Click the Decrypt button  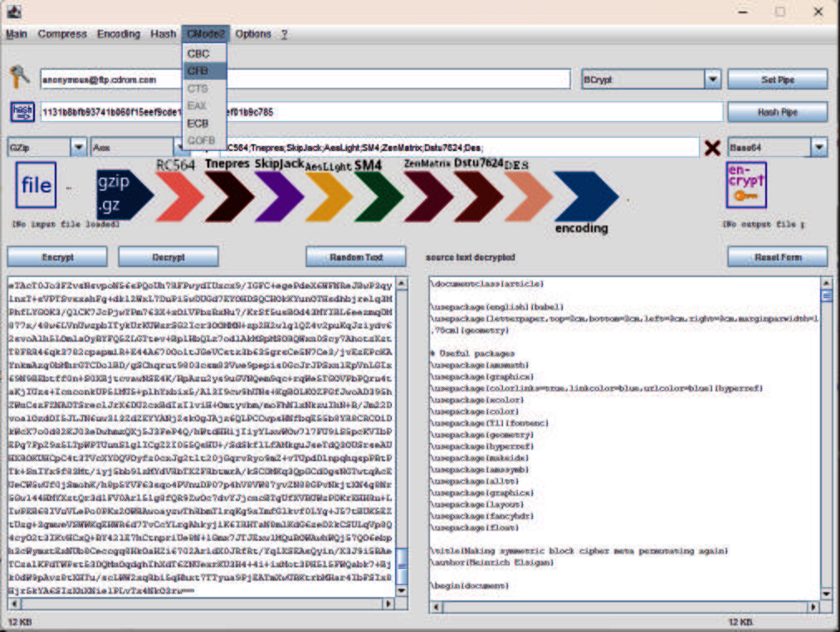[168, 257]
